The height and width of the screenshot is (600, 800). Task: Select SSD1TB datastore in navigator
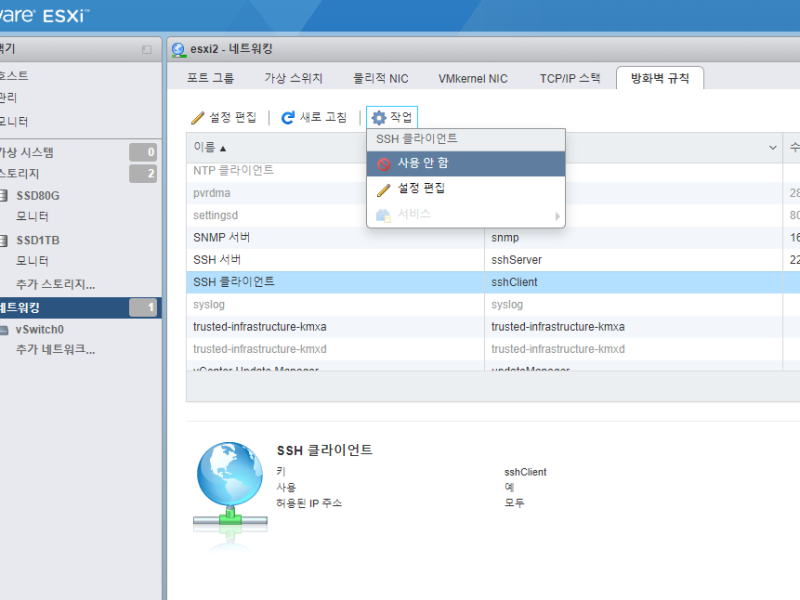pyautogui.click(x=38, y=240)
